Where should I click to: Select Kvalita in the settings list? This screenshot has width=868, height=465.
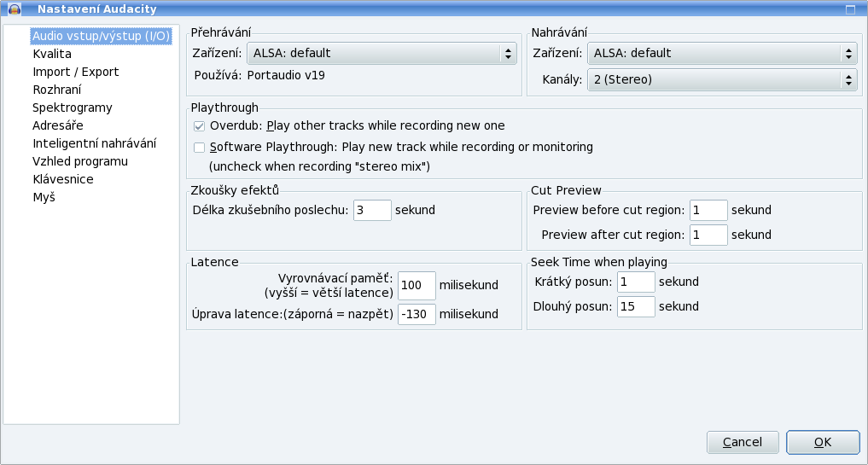pos(52,54)
